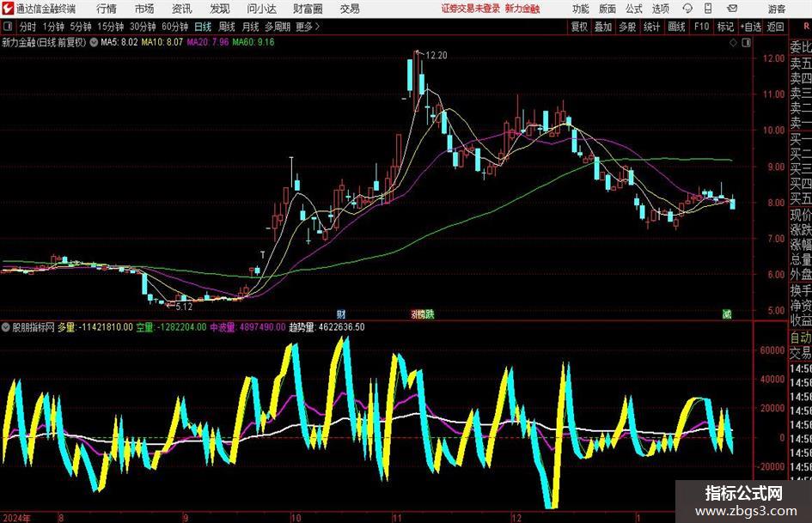Click the 减 marker near chart's right edge
This screenshot has width=812, height=523.
tap(727, 314)
